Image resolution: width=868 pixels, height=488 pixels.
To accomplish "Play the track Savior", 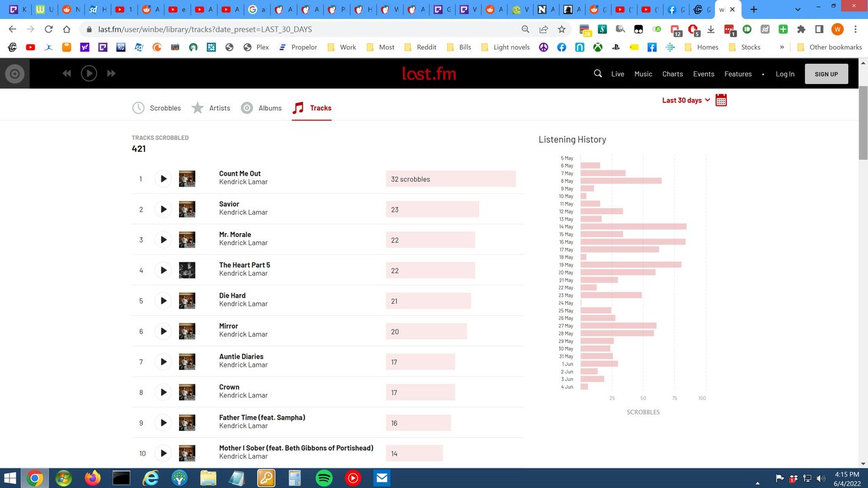I will click(163, 209).
